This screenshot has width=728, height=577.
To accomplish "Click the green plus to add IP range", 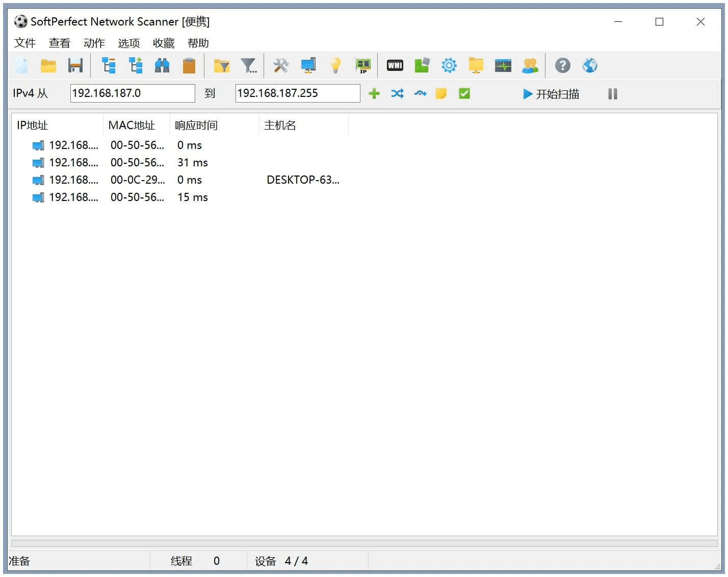I will 374,93.
